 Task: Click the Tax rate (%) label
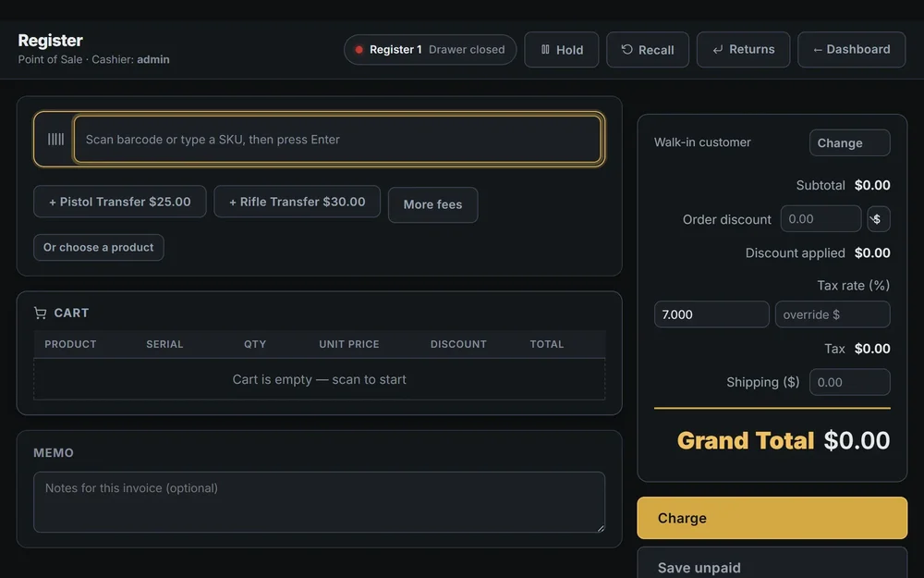[853, 286]
